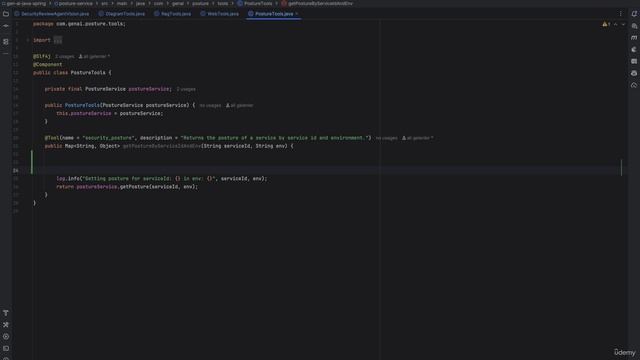Click the 'genai' breadcrumb item
Viewport: 640px width, 360px height.
[178, 3]
